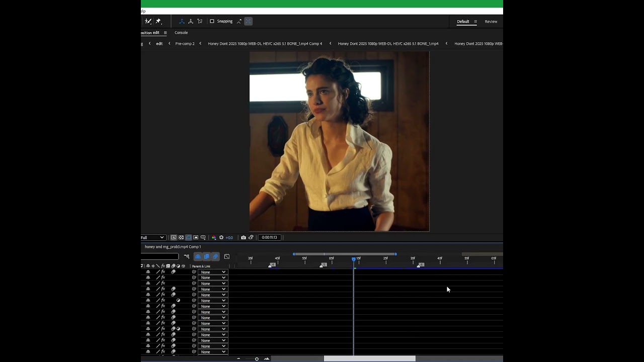Screen dimensions: 644x362
Task: Take a snapshot with camera icon
Action: point(244,237)
